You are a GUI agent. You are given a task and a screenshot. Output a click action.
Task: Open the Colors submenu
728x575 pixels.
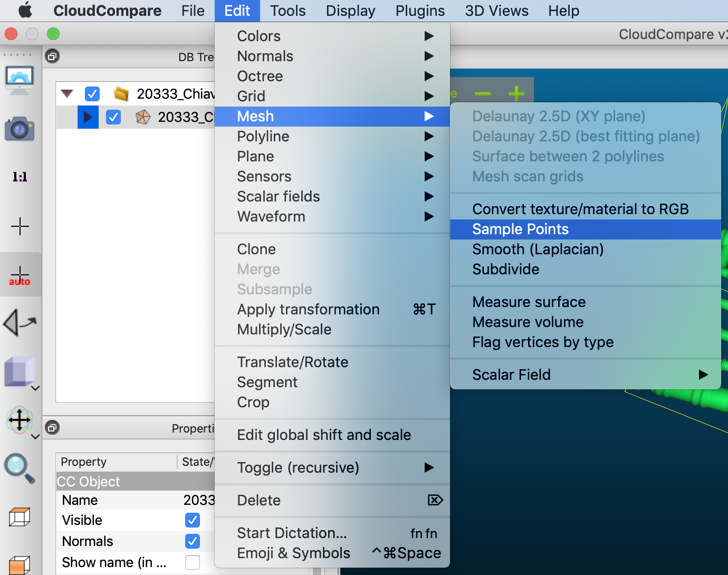[x=332, y=36]
